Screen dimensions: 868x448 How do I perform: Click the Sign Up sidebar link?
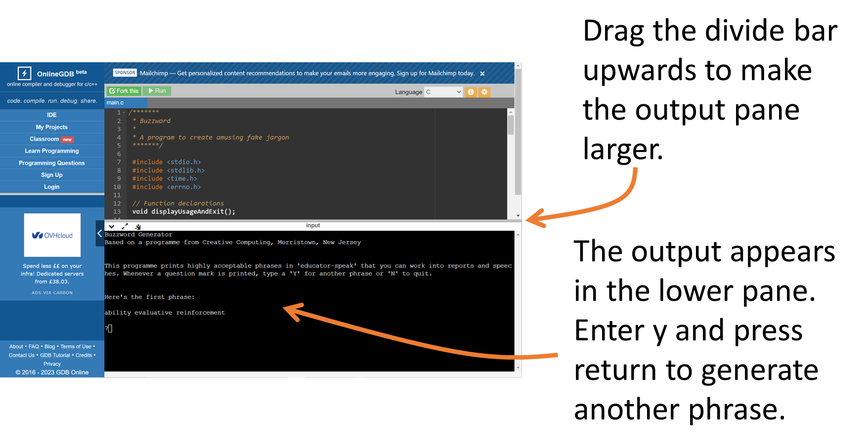(x=52, y=175)
